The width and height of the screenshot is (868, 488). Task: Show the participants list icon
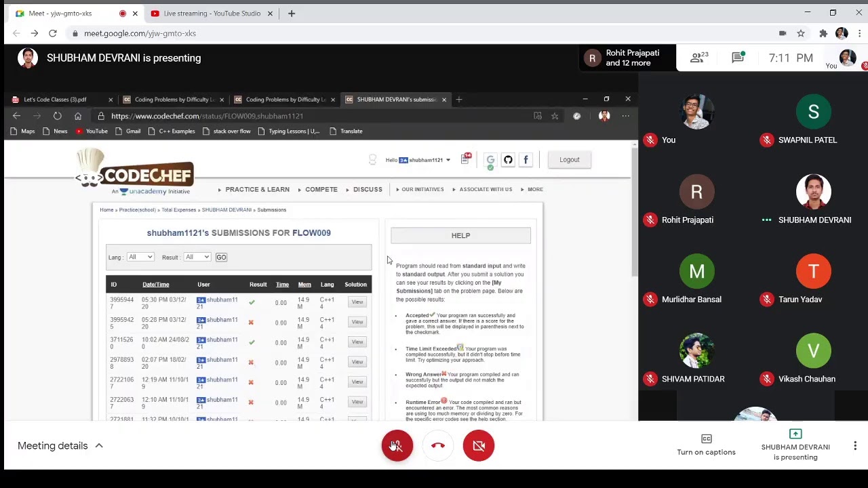click(x=699, y=58)
